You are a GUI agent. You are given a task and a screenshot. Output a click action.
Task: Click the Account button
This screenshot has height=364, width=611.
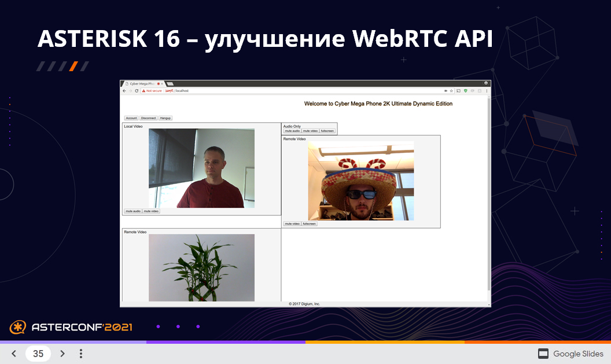131,117
